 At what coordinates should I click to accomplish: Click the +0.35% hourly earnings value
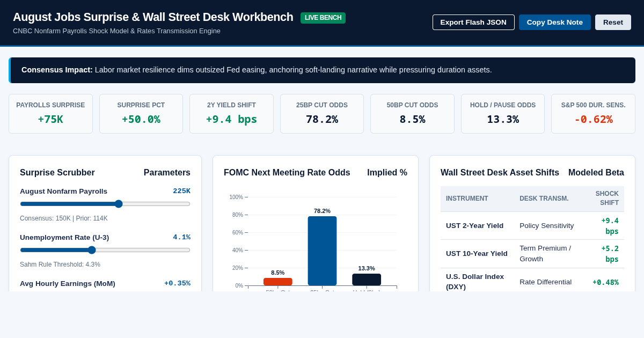(177, 283)
